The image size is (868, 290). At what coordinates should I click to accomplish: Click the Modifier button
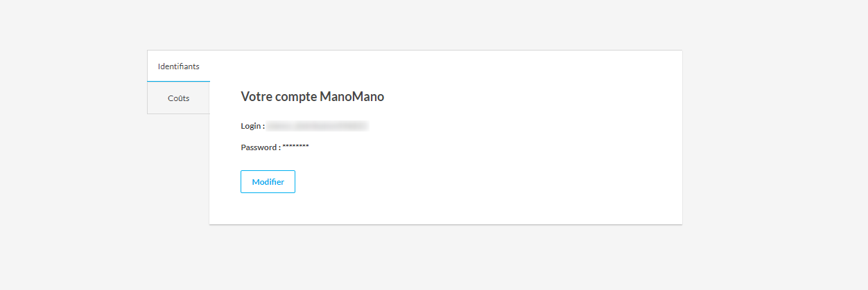point(268,181)
